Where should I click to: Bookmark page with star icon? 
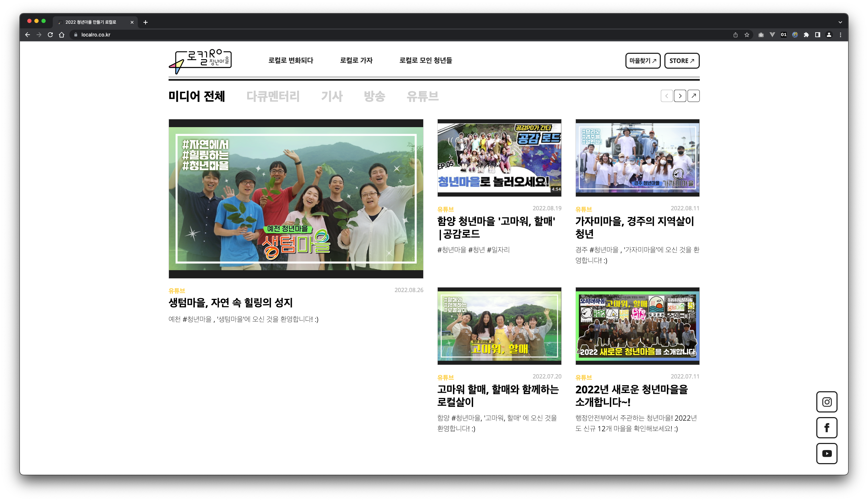[x=747, y=35]
